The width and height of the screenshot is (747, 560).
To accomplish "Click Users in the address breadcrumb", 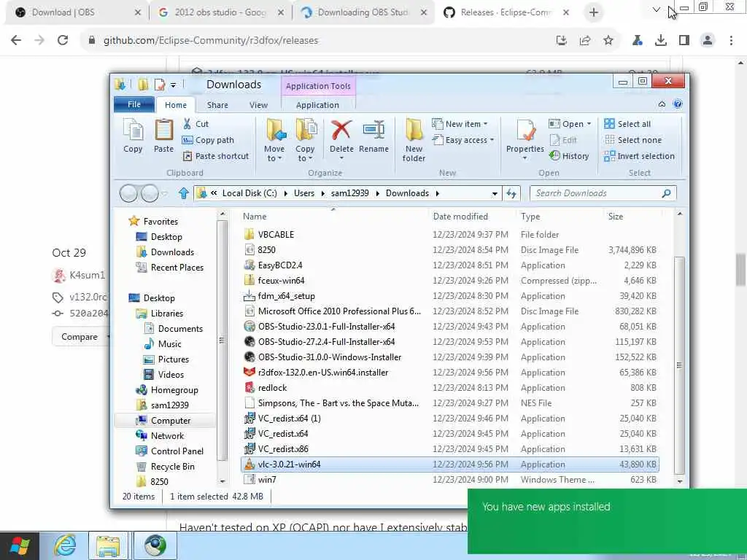I will [x=304, y=193].
